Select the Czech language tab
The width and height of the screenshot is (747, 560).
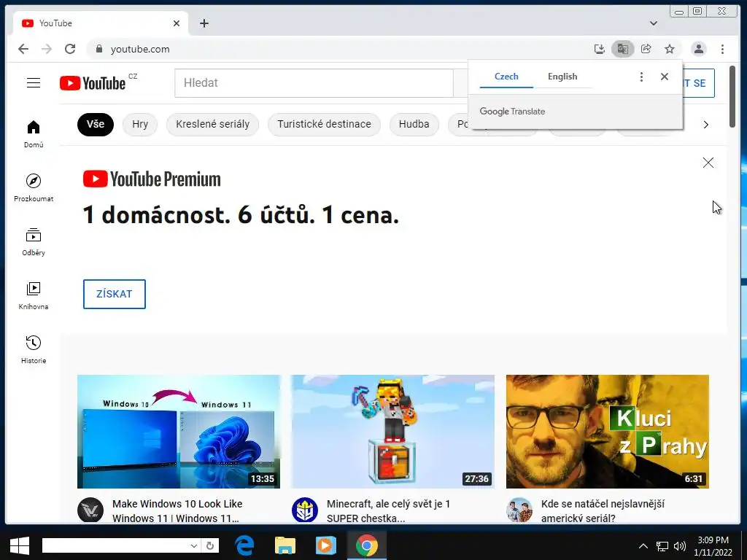pyautogui.click(x=506, y=77)
